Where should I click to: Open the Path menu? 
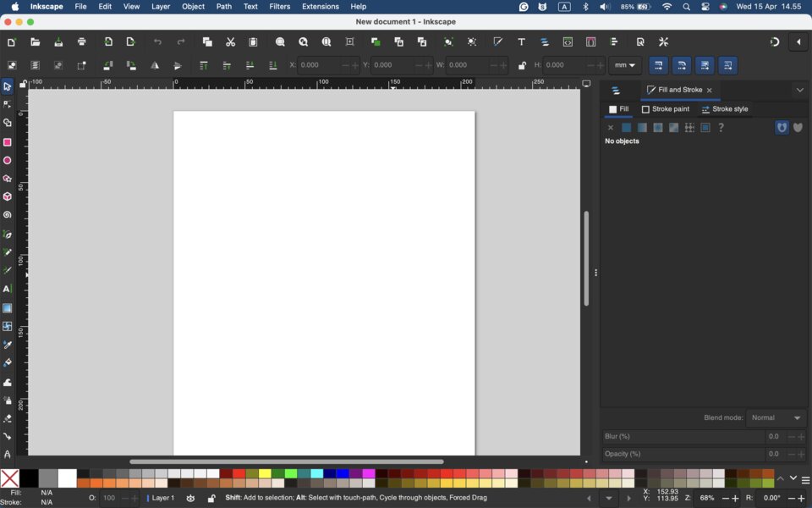pyautogui.click(x=223, y=7)
